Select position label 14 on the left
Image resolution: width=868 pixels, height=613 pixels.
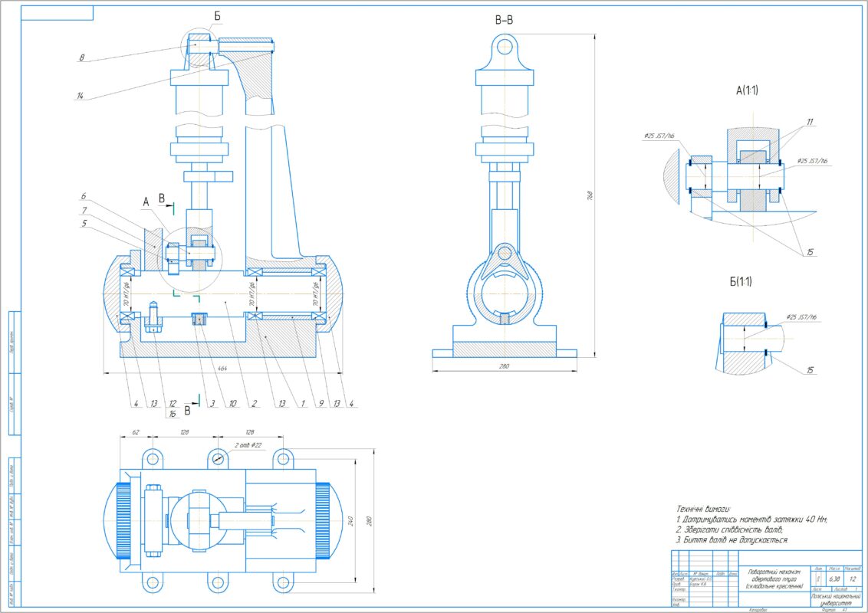tap(81, 97)
